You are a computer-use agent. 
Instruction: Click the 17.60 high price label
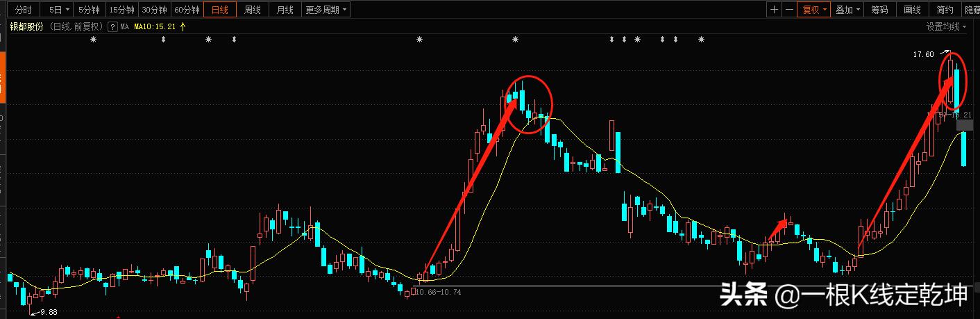pos(924,54)
